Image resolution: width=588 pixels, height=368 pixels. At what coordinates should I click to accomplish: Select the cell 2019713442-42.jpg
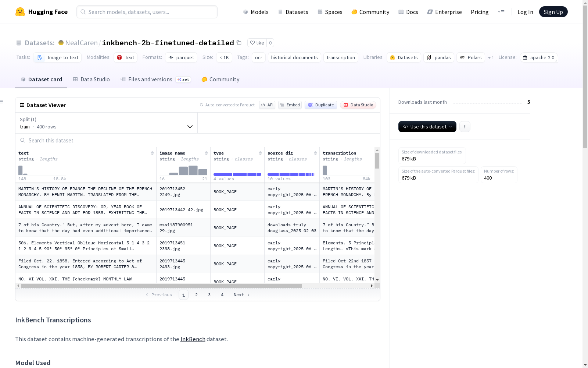183,210
